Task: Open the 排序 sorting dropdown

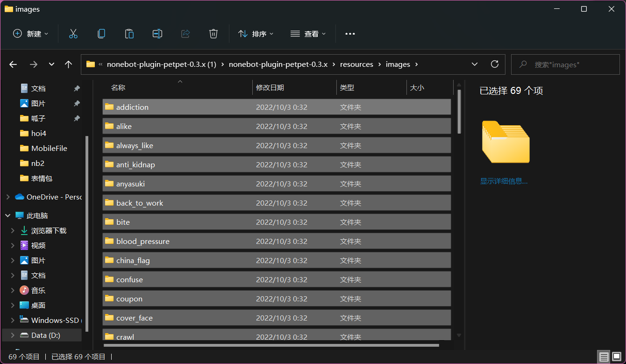Action: [x=255, y=33]
